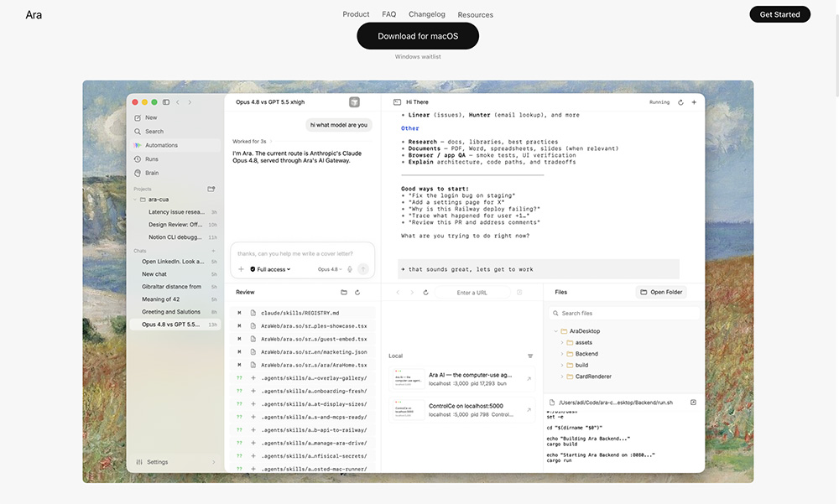Open the Changelog nav link
This screenshot has height=504, width=839.
[426, 14]
